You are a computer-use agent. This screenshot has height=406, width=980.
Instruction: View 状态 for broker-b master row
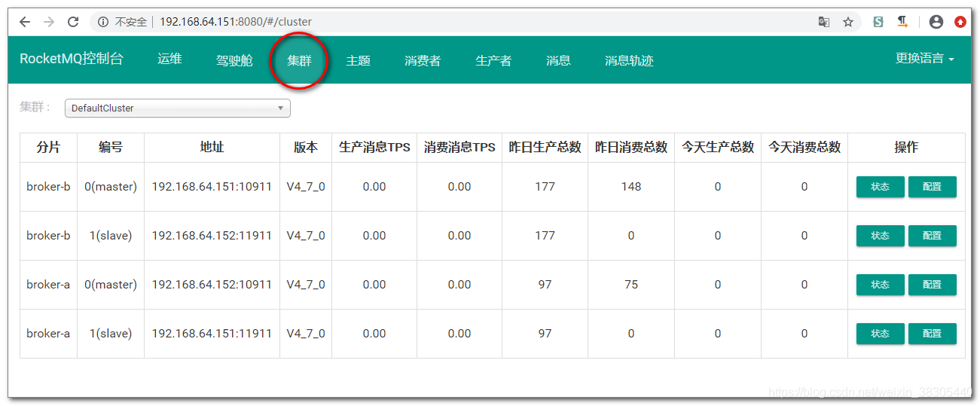coord(881,187)
